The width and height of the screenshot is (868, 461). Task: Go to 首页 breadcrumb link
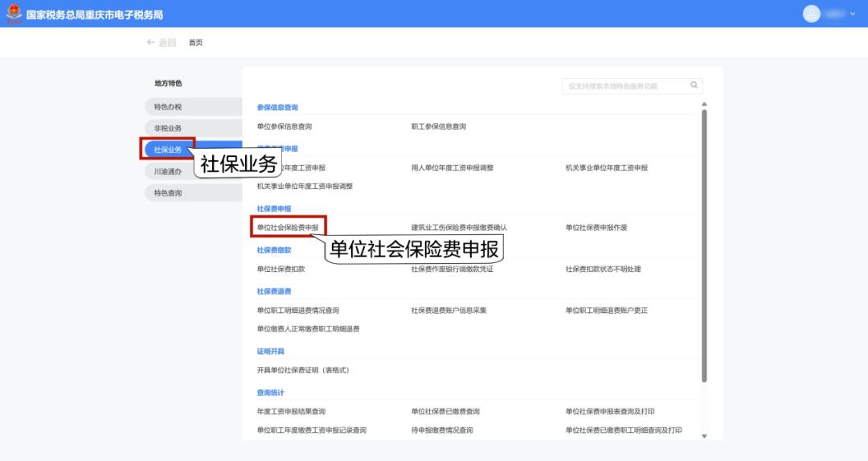195,43
